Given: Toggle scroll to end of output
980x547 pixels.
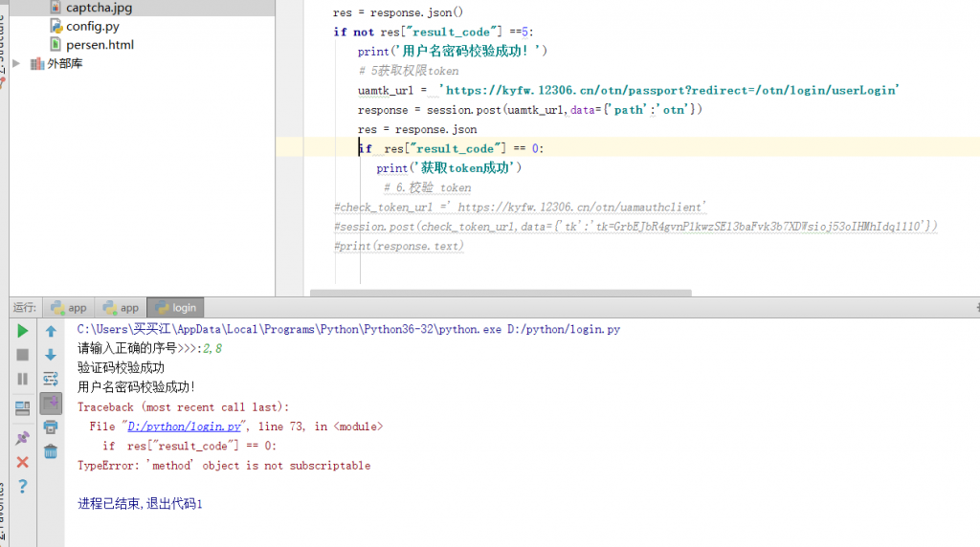Looking at the screenshot, I should point(51,403).
